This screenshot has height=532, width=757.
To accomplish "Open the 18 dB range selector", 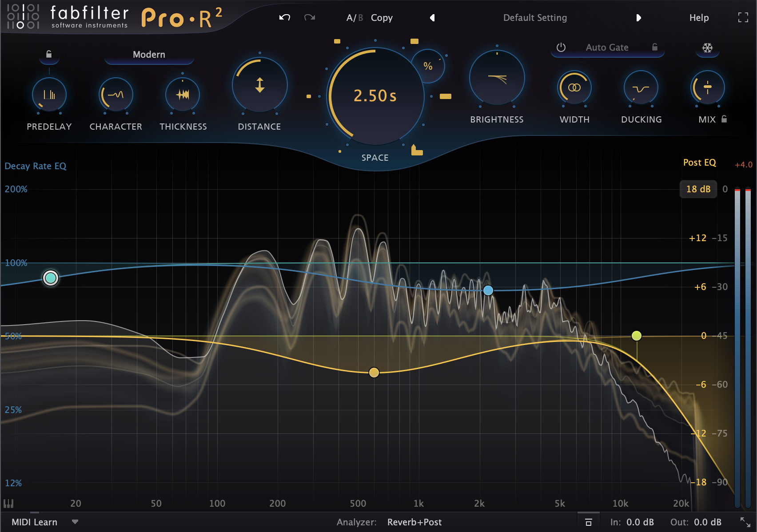I will [x=698, y=189].
